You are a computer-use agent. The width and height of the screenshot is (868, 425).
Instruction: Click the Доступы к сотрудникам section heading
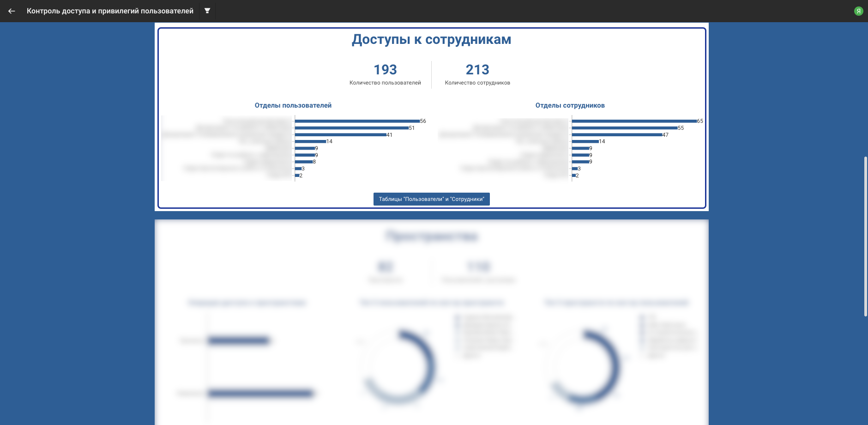click(x=431, y=40)
